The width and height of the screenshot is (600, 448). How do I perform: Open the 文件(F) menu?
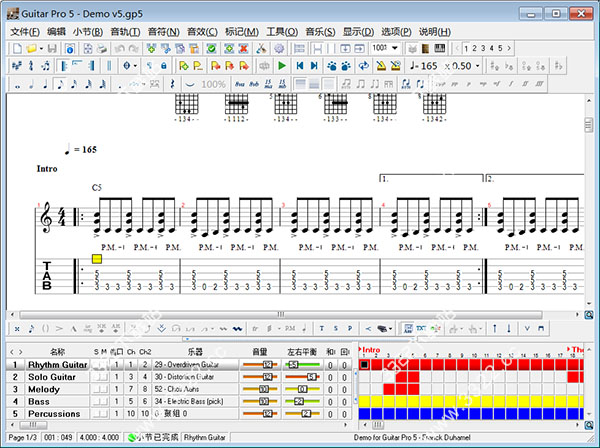click(x=25, y=32)
